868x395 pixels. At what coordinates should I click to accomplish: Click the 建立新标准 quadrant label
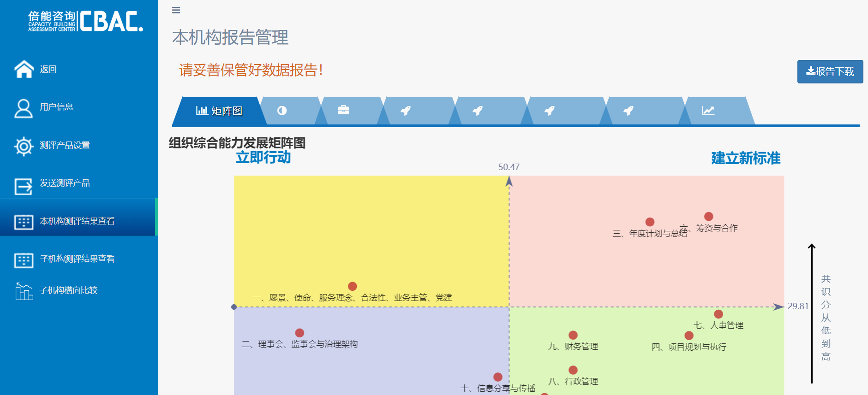746,158
